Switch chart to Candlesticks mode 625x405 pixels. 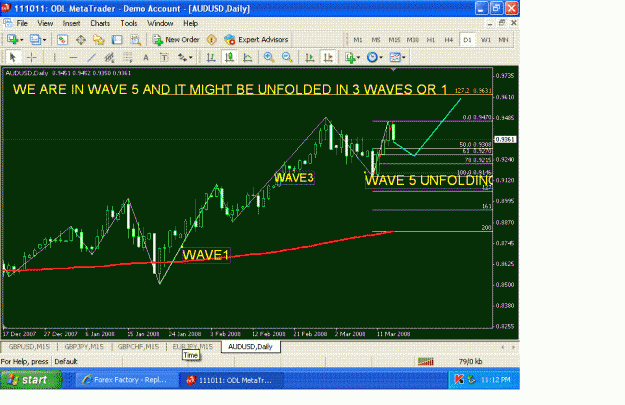pos(229,57)
